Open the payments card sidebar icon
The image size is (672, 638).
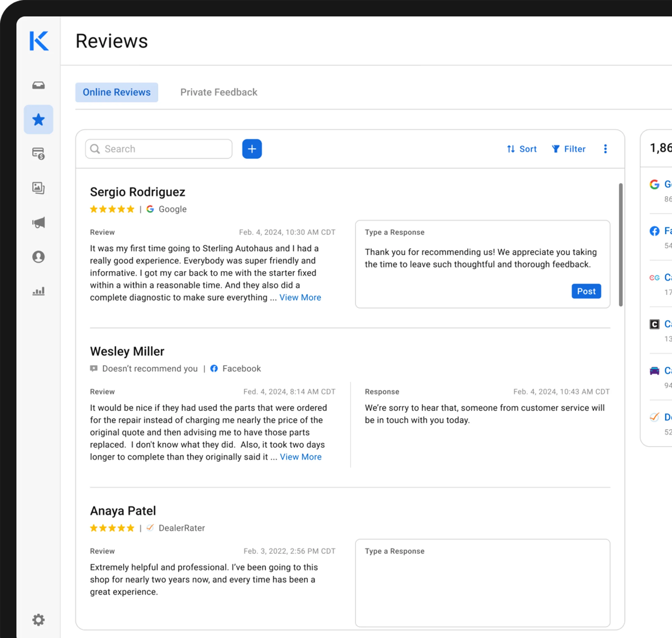click(x=38, y=154)
